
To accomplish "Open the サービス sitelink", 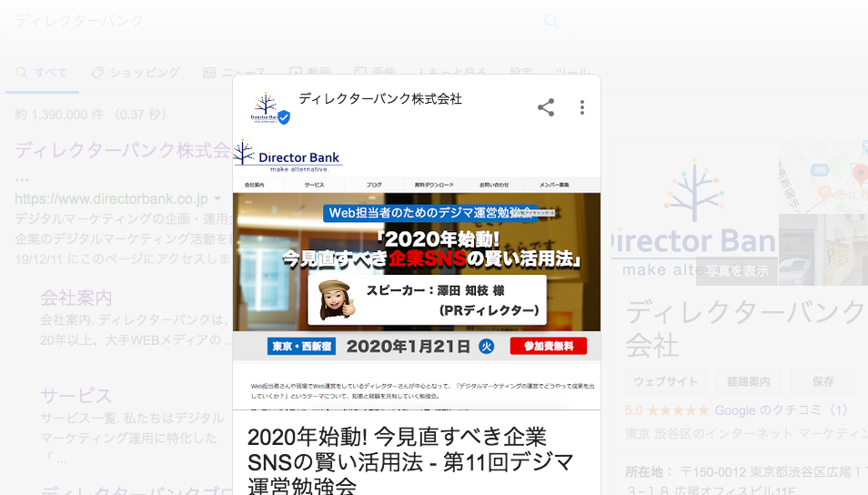I will point(76,395).
